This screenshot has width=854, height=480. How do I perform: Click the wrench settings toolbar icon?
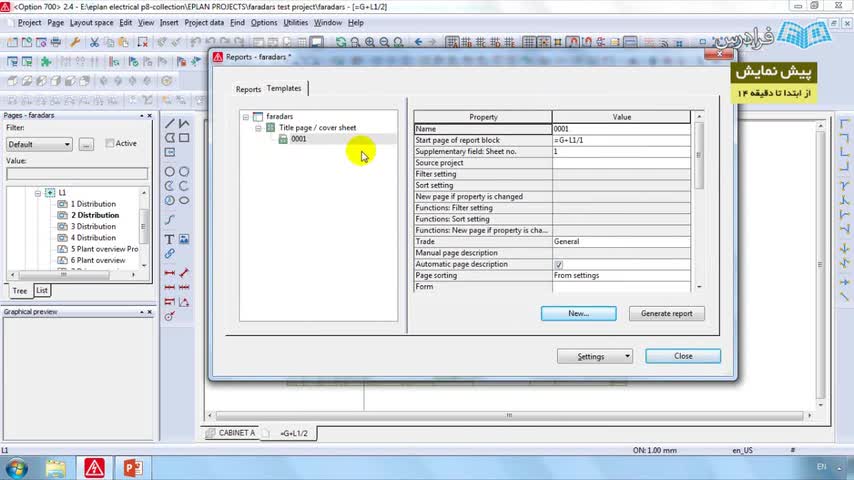pos(75,42)
